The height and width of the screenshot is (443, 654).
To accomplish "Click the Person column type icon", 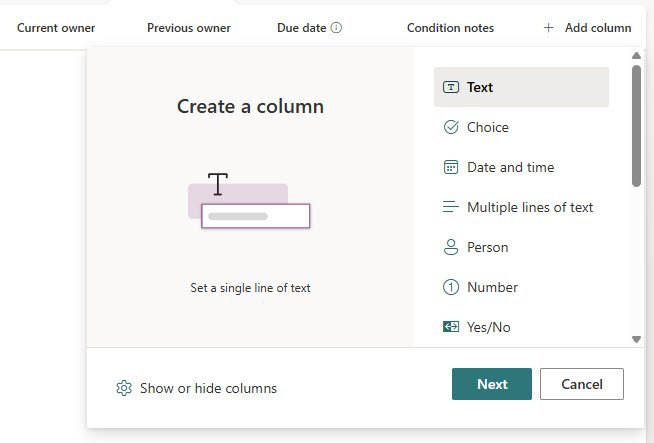I will coord(450,247).
